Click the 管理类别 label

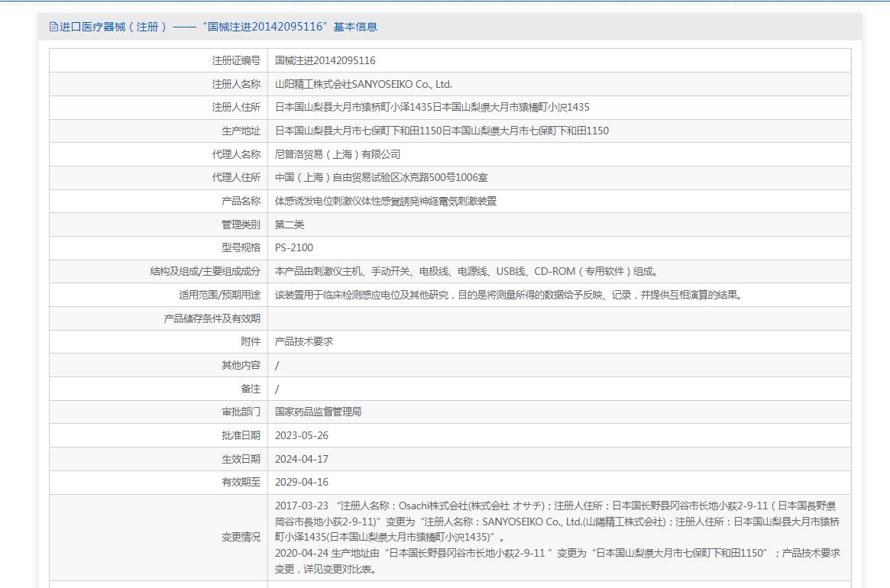pyautogui.click(x=241, y=225)
